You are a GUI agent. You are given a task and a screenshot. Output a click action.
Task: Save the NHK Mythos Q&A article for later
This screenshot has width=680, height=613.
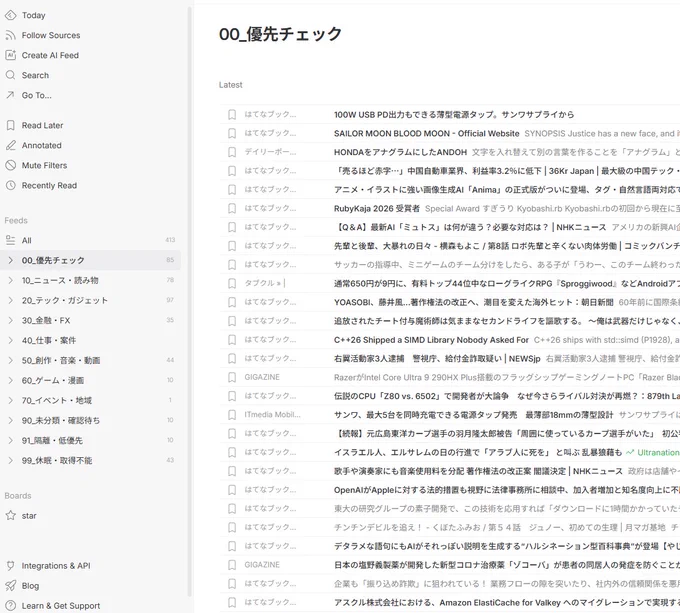(232, 227)
